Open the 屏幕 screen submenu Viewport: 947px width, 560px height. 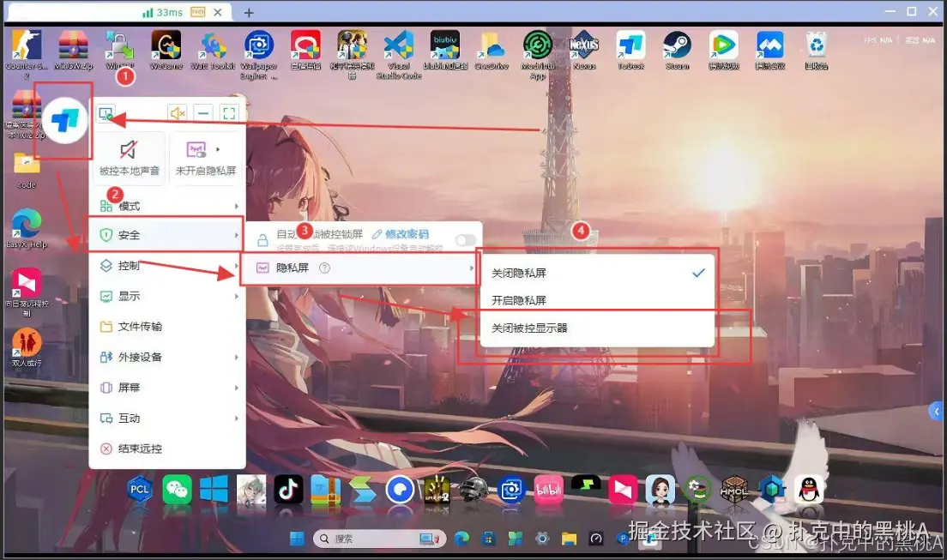coord(167,388)
